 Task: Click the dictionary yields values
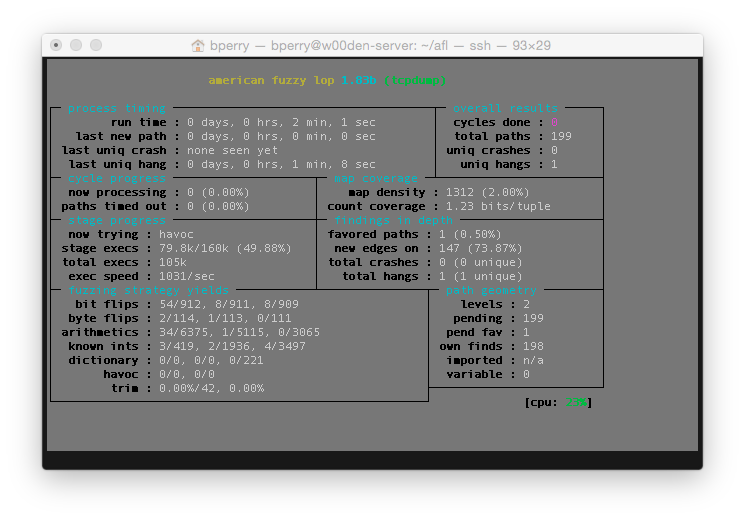tap(211, 360)
